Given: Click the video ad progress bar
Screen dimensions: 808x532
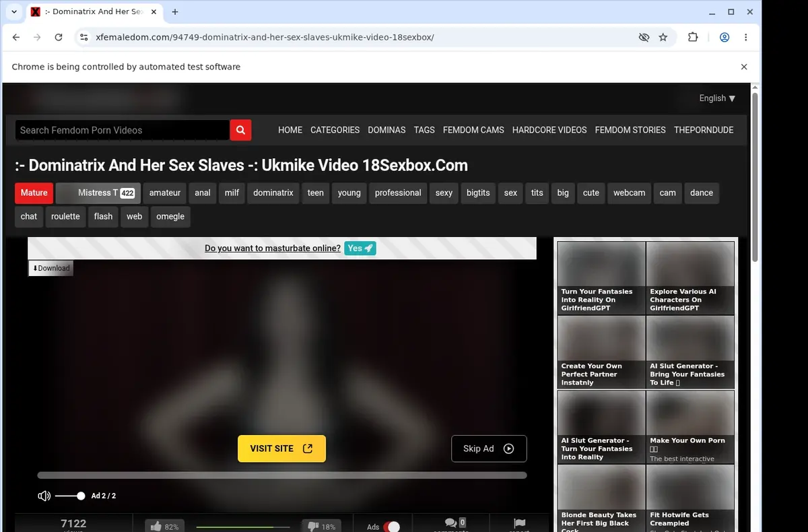Looking at the screenshot, I should [x=282, y=475].
